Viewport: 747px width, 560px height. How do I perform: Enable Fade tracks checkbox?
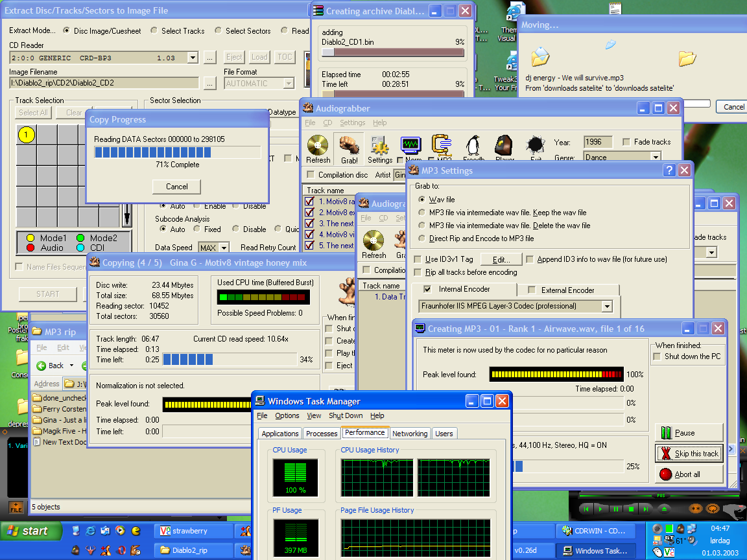point(626,142)
